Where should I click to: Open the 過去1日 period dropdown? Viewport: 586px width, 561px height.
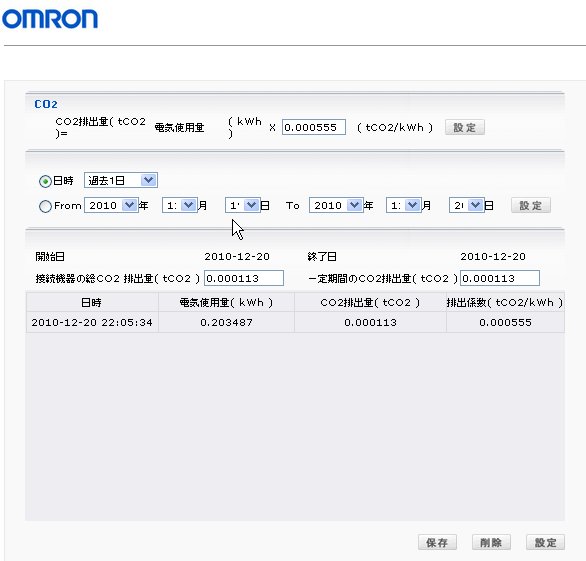point(121,180)
